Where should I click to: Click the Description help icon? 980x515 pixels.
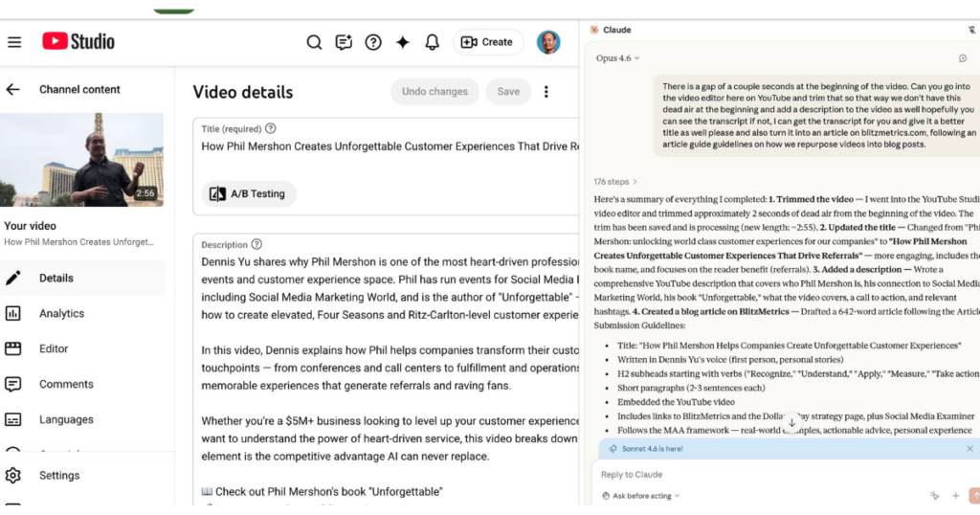point(256,244)
